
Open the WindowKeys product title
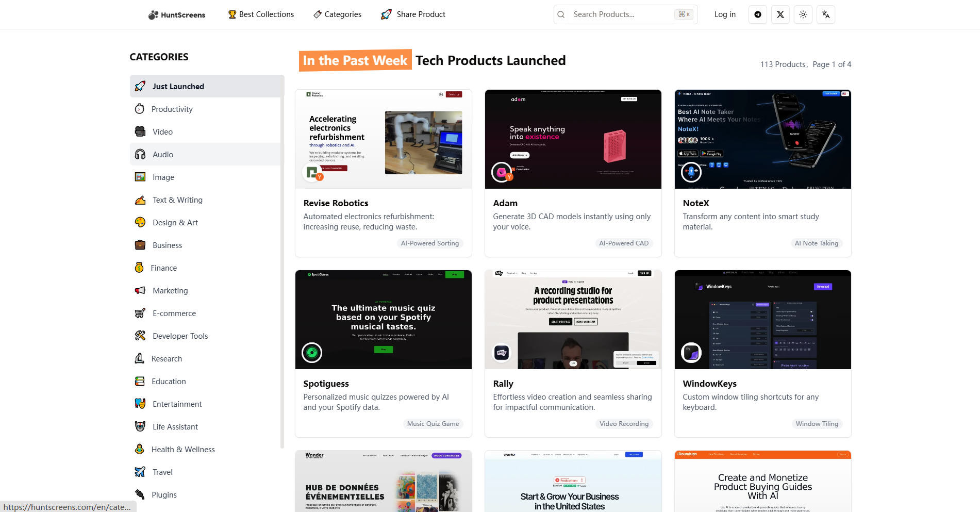pos(710,384)
